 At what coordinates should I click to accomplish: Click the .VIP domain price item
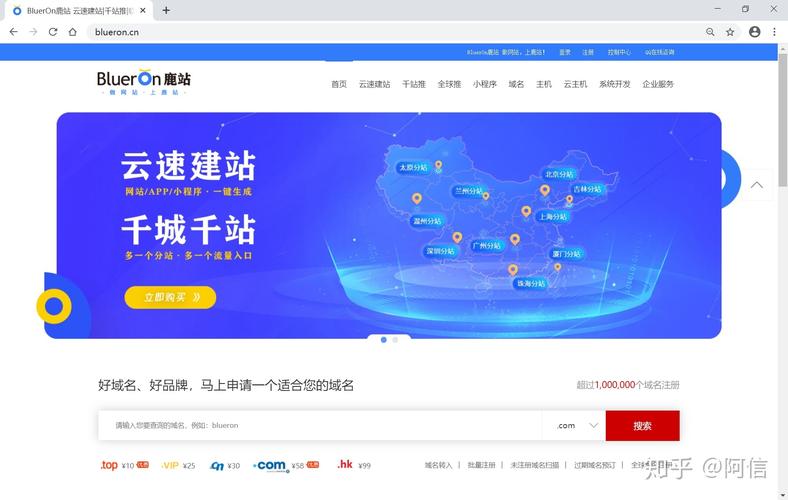click(x=178, y=466)
